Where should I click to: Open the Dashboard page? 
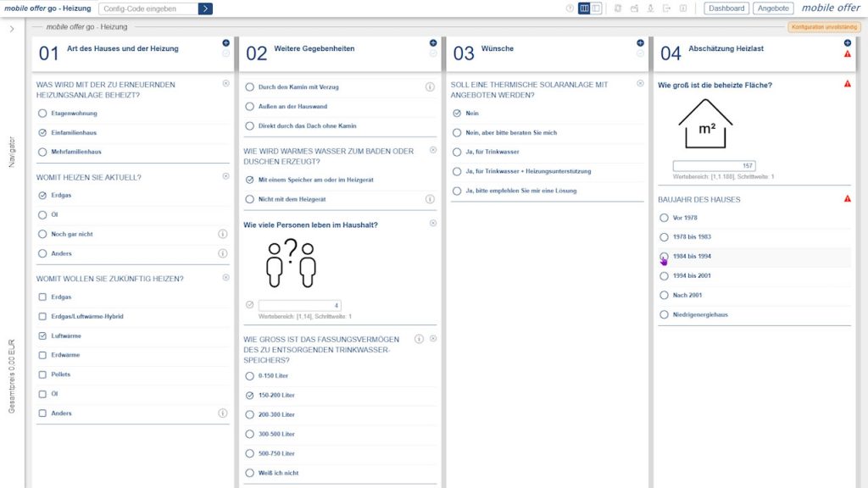coord(726,8)
